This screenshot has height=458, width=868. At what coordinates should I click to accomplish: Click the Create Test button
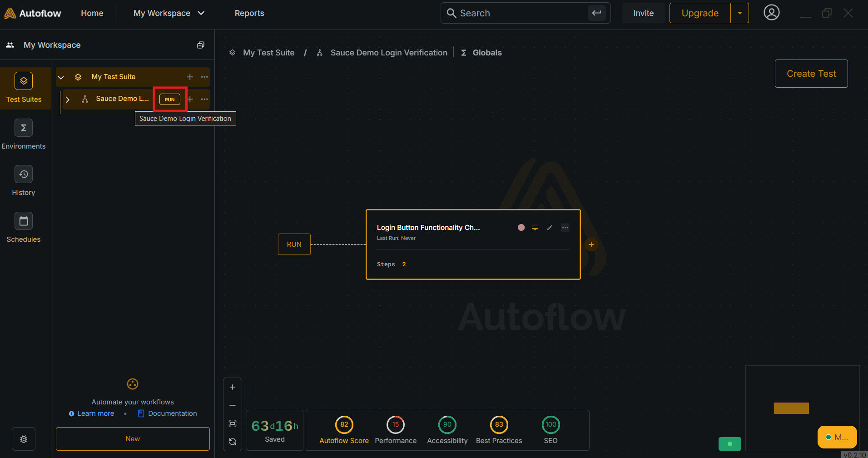coord(811,74)
